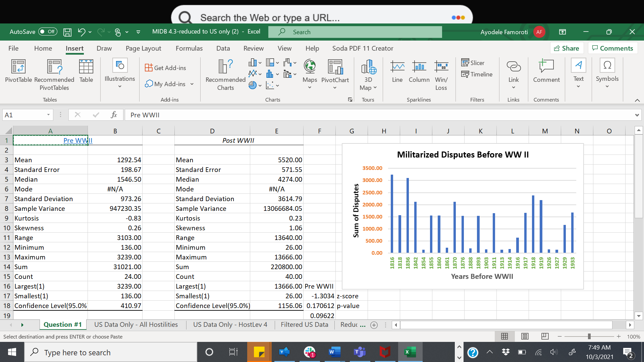Switch to Page Break Preview view
This screenshot has height=362, width=644.
tap(545, 336)
